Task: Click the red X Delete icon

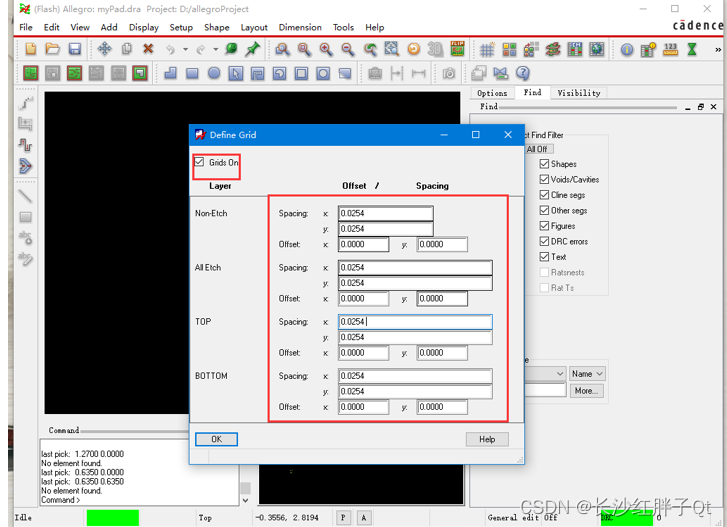Action: [148, 49]
